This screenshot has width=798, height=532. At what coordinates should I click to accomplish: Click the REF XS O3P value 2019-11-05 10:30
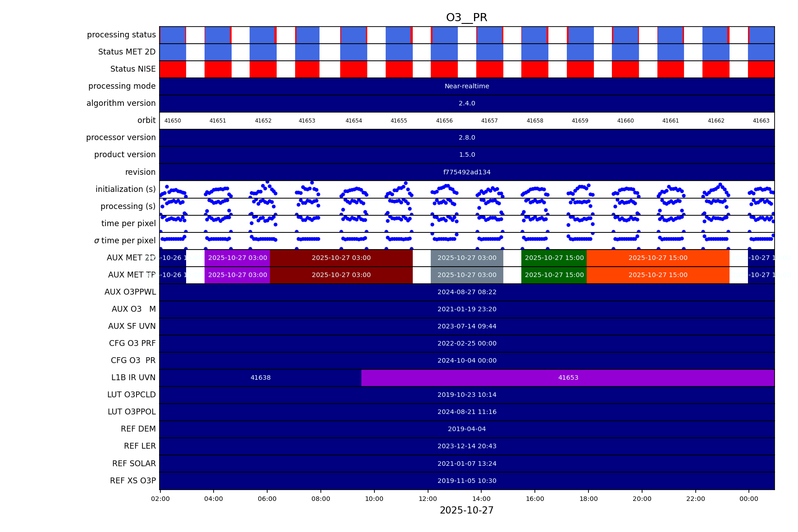(x=467, y=481)
